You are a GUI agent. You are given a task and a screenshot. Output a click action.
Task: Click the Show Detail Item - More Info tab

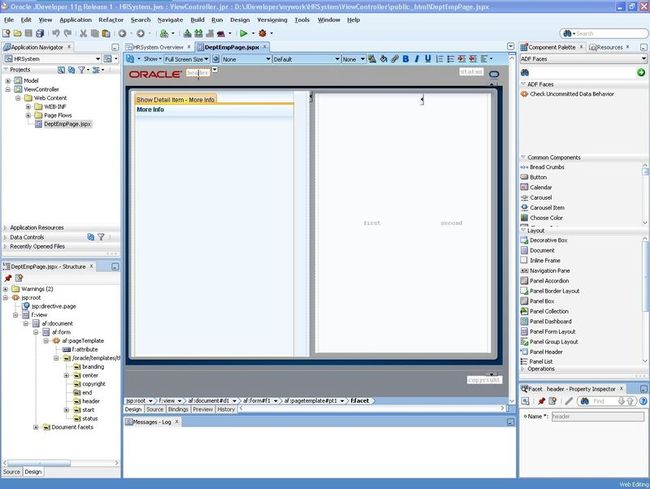(175, 99)
